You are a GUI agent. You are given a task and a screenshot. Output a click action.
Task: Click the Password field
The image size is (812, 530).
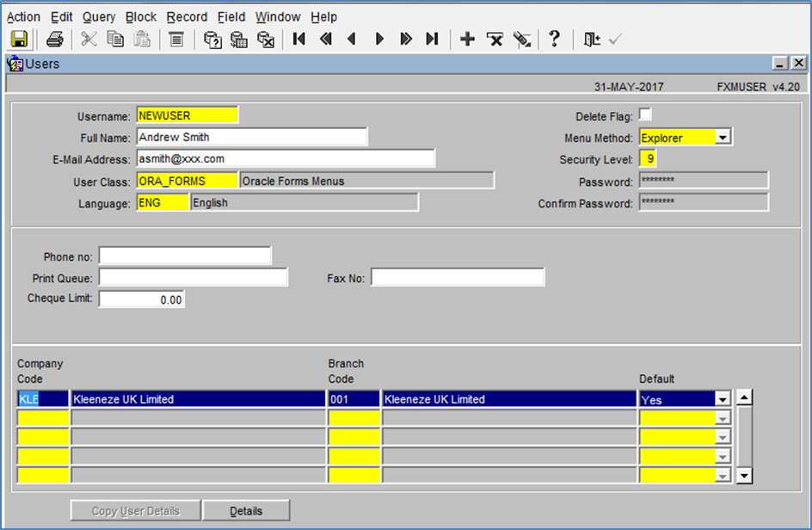pyautogui.click(x=704, y=181)
